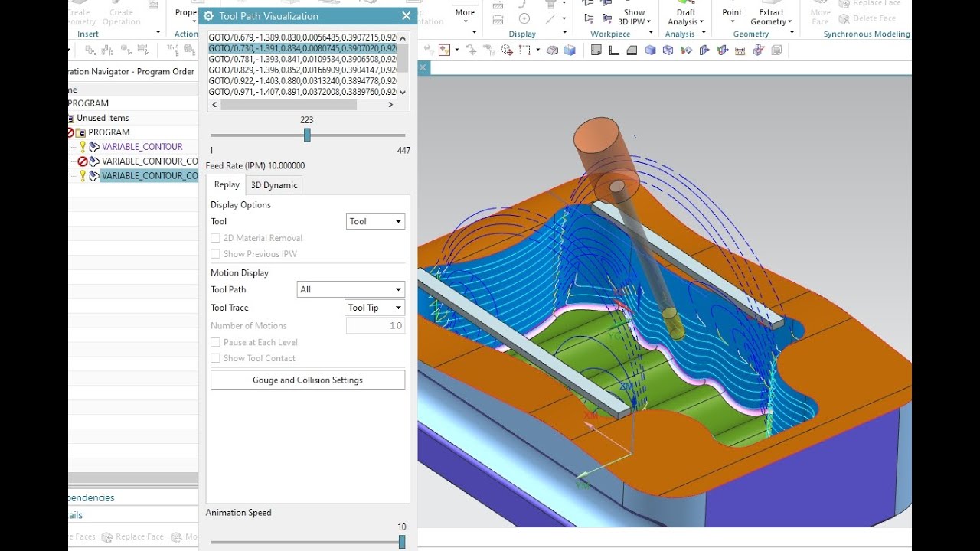
Task: Toggle the Show Previous IPW checkbox
Action: click(x=216, y=254)
